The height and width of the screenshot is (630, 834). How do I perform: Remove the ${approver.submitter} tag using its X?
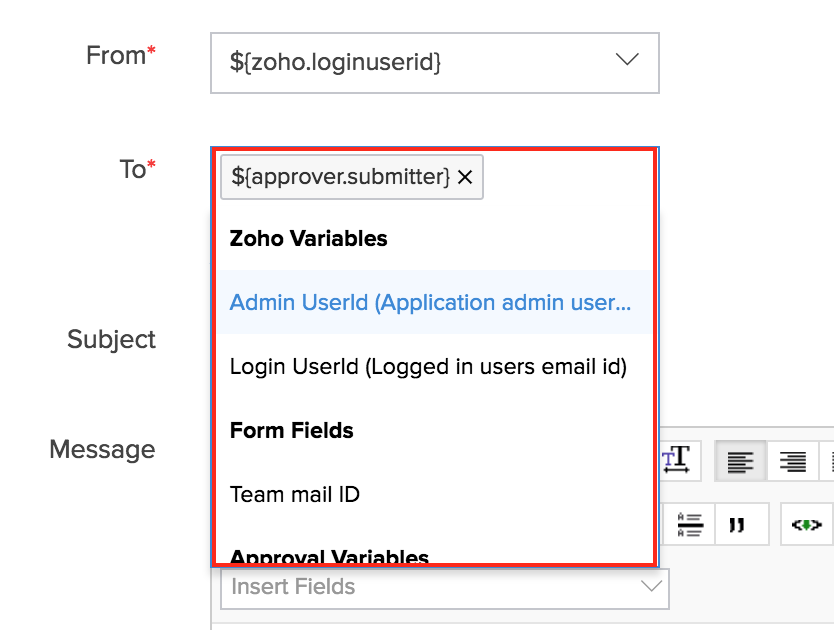pos(465,177)
